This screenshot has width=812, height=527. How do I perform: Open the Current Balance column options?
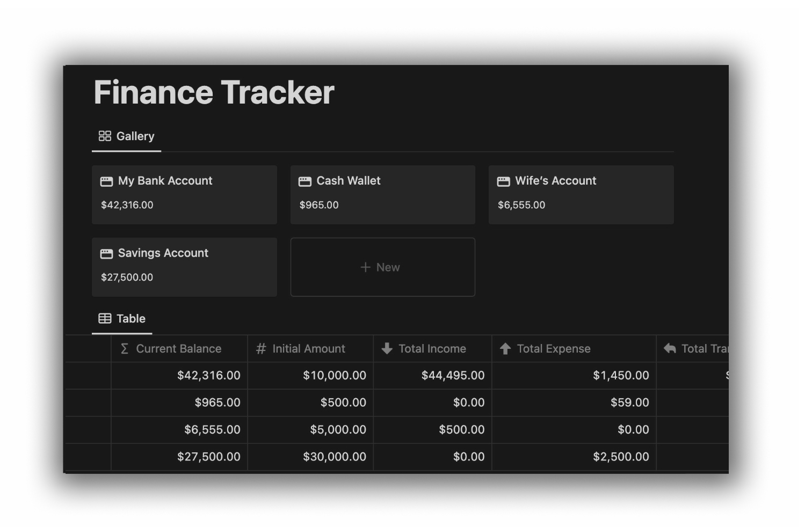coord(179,348)
